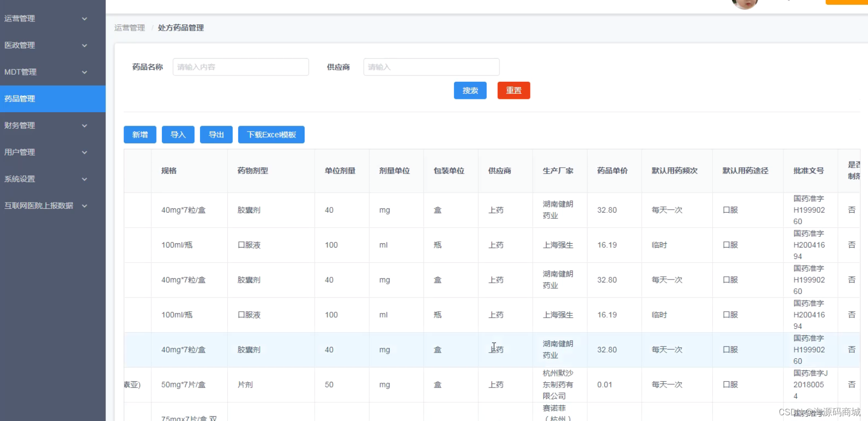This screenshot has height=421, width=868.
Task: Click the 导入 button
Action: pyautogui.click(x=178, y=135)
